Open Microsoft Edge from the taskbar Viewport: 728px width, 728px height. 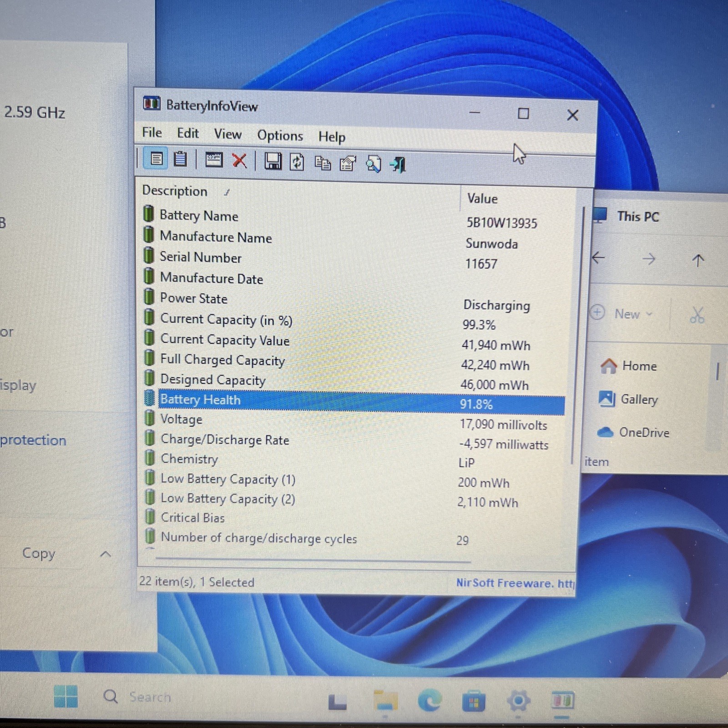430,700
